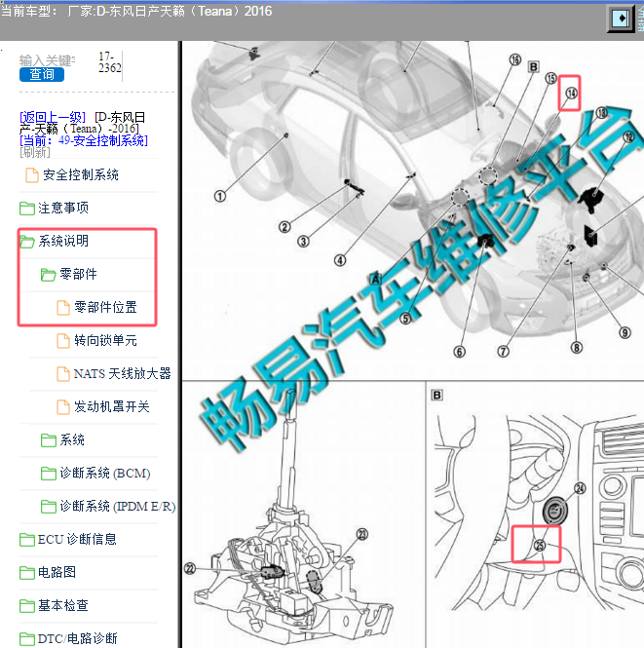Image resolution: width=644 pixels, height=648 pixels.
Task: Click callout number 23 on the shifter diagram
Action: coord(361,534)
